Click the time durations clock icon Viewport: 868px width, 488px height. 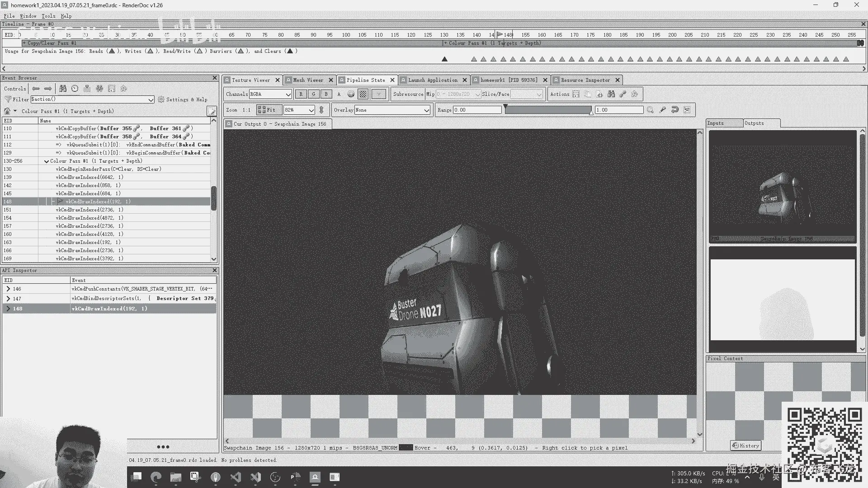(x=75, y=89)
